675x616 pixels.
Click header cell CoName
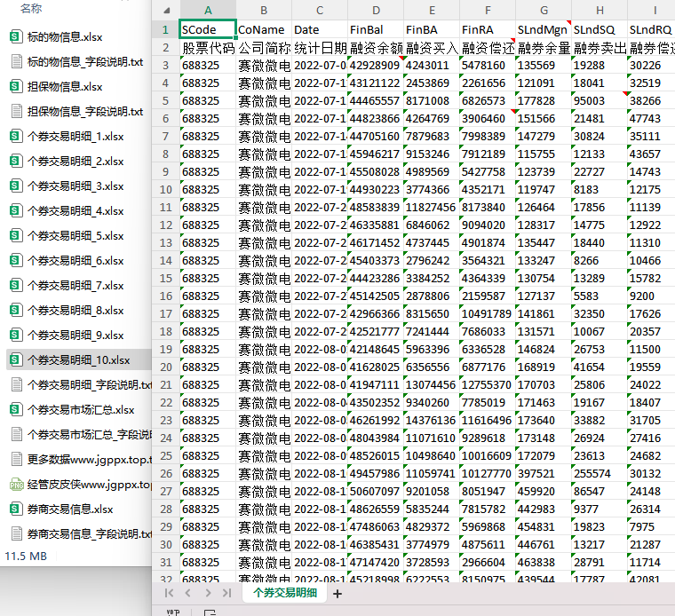pos(264,29)
